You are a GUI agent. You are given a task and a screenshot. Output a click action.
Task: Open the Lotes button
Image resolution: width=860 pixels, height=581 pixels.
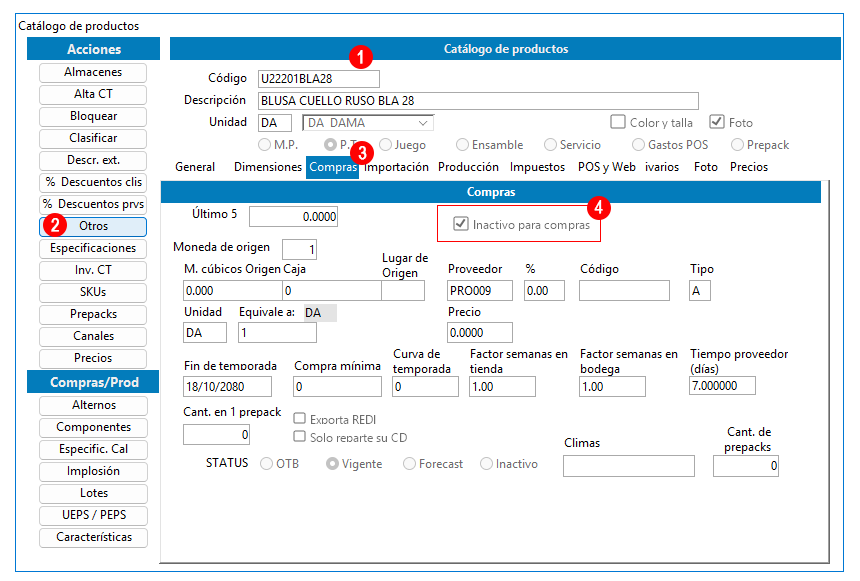[93, 493]
